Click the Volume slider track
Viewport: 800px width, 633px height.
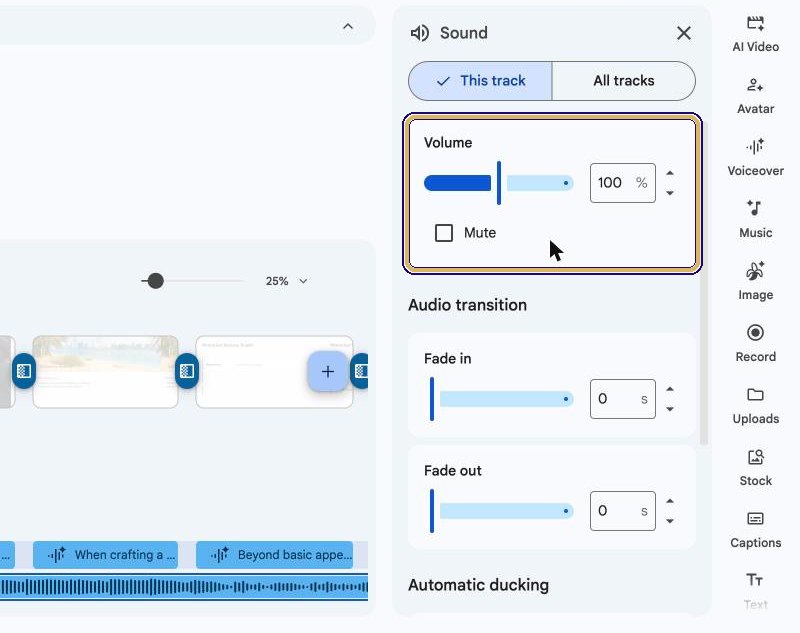498,183
